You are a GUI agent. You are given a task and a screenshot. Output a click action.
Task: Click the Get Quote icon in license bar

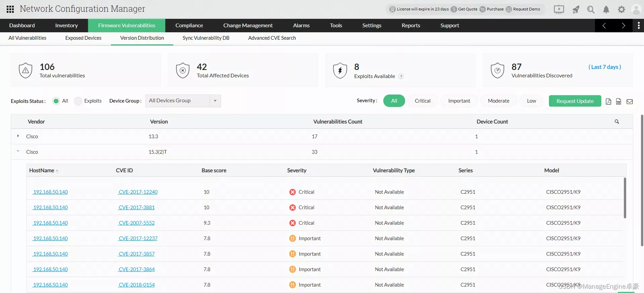[x=454, y=9]
